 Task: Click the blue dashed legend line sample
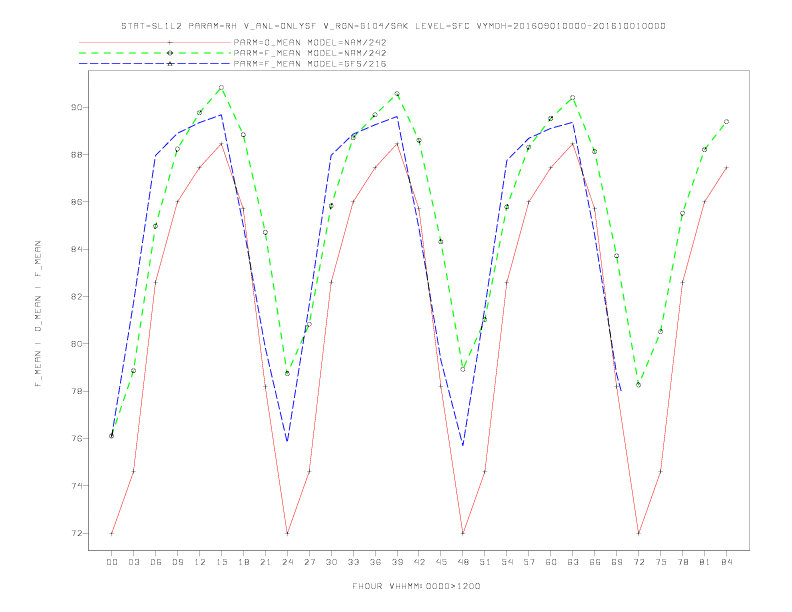click(x=155, y=64)
